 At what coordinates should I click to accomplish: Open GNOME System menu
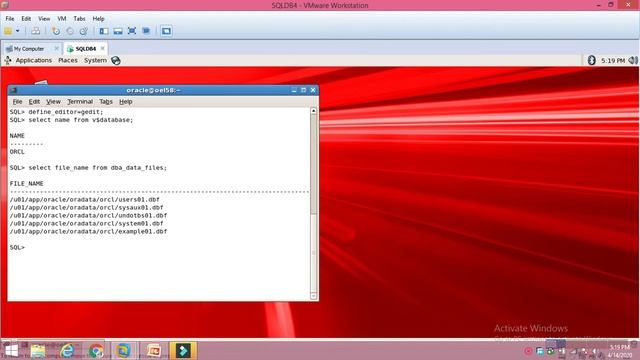(95, 60)
